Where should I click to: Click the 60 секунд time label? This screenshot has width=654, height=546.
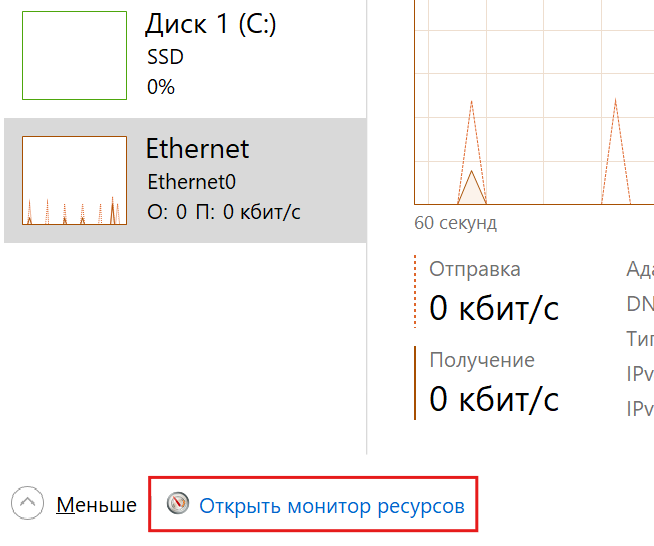click(455, 223)
